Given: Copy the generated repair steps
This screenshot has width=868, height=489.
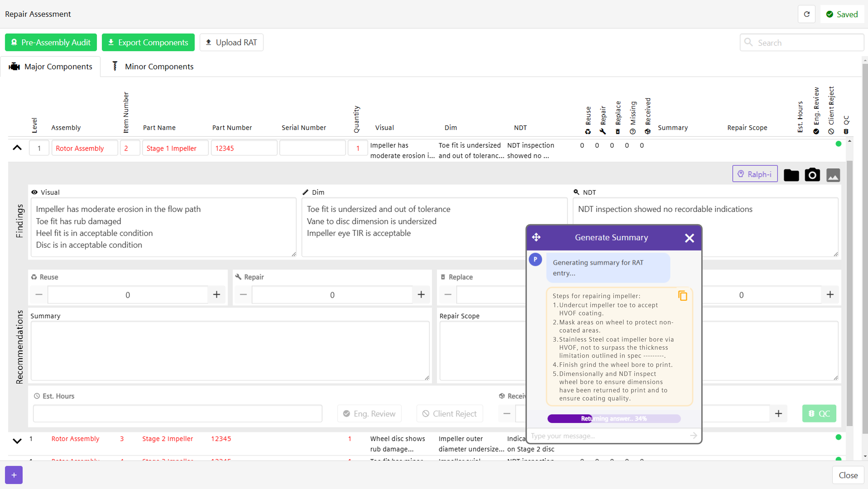Looking at the screenshot, I should [682, 296].
